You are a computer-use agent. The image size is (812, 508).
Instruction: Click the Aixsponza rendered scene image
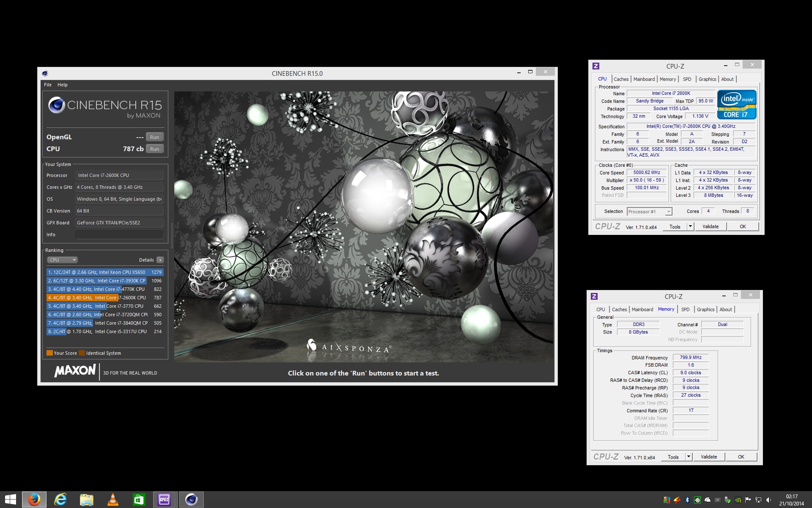pyautogui.click(x=364, y=227)
